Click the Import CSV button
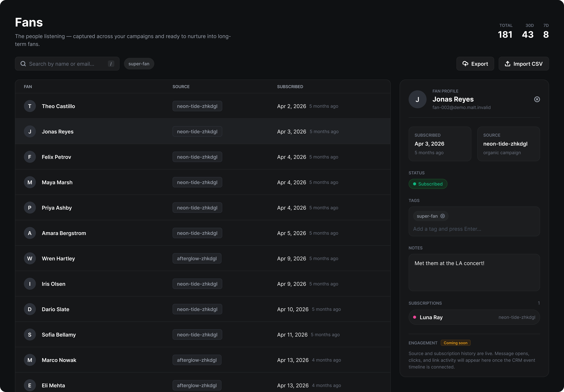Screen dimensions: 564x392 point(524,64)
